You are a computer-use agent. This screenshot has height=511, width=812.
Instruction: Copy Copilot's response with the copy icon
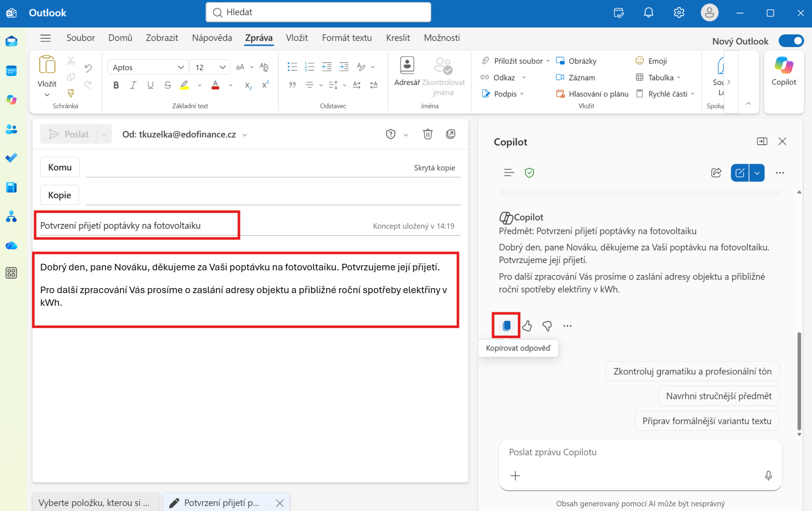506,325
